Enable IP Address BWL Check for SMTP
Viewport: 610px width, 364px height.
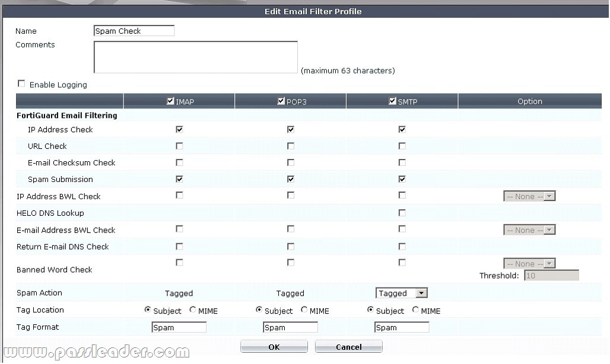tap(402, 195)
